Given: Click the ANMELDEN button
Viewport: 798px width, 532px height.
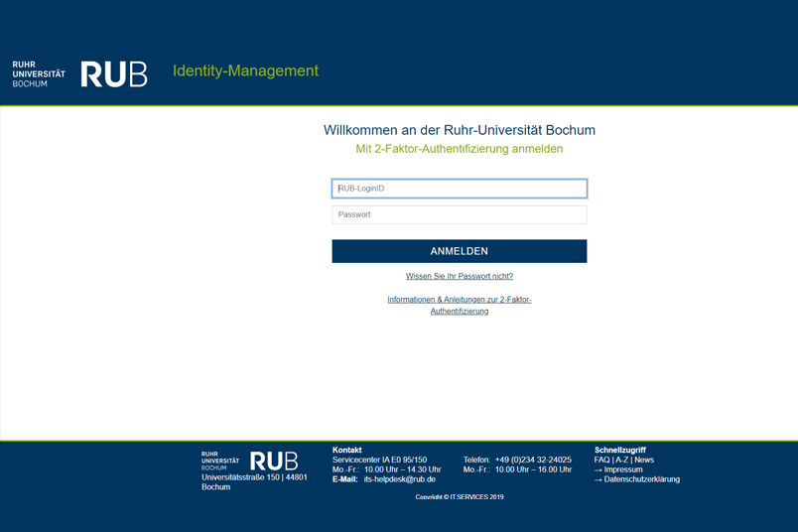Looking at the screenshot, I should coord(460,251).
